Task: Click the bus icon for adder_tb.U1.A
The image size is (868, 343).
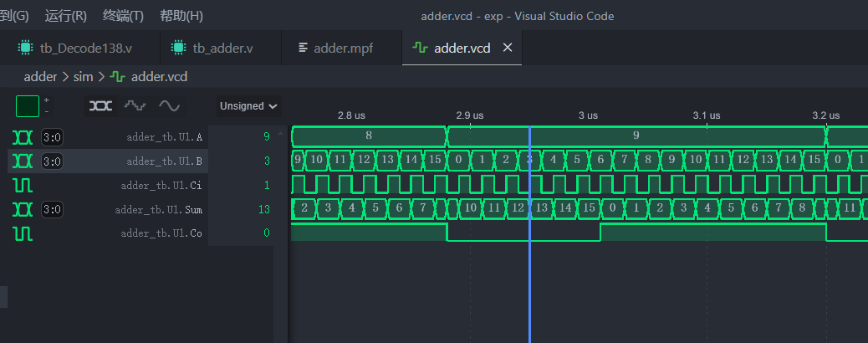Action: (23, 136)
